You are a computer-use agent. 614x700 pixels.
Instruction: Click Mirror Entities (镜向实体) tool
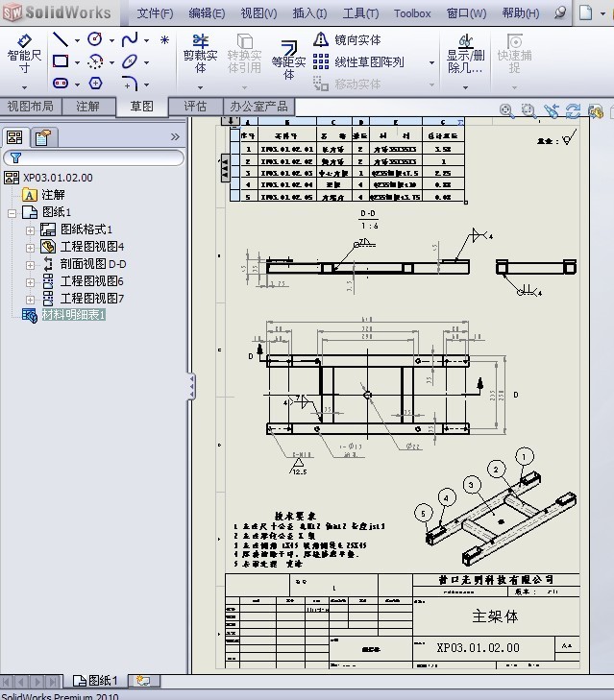(347, 40)
